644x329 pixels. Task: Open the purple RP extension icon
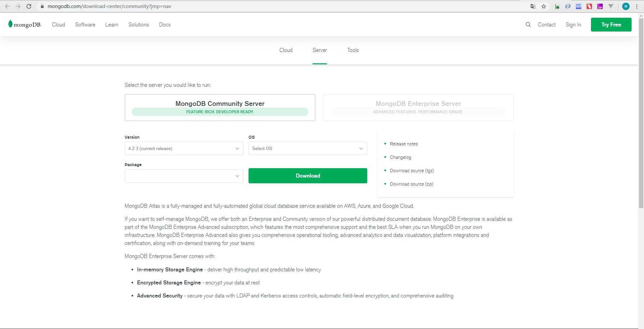pyautogui.click(x=600, y=6)
